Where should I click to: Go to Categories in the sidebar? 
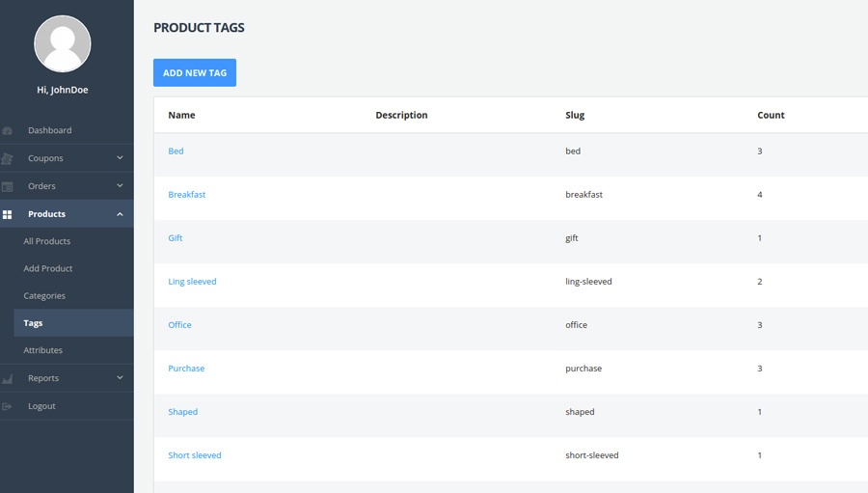[44, 296]
